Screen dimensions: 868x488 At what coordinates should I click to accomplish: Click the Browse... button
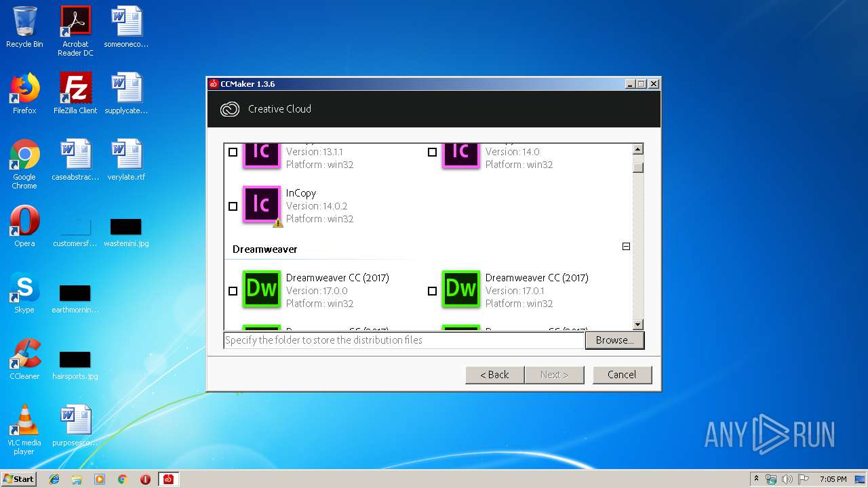point(614,340)
